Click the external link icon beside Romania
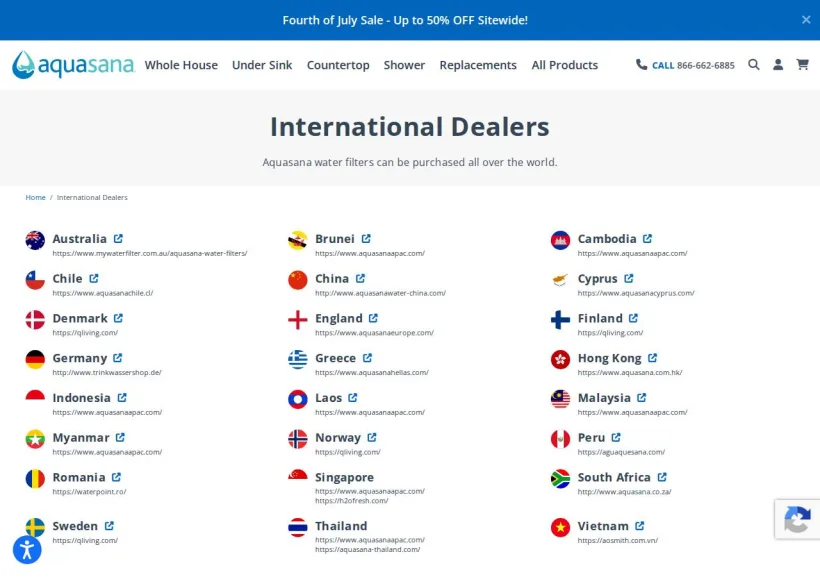The width and height of the screenshot is (820, 577). (116, 477)
